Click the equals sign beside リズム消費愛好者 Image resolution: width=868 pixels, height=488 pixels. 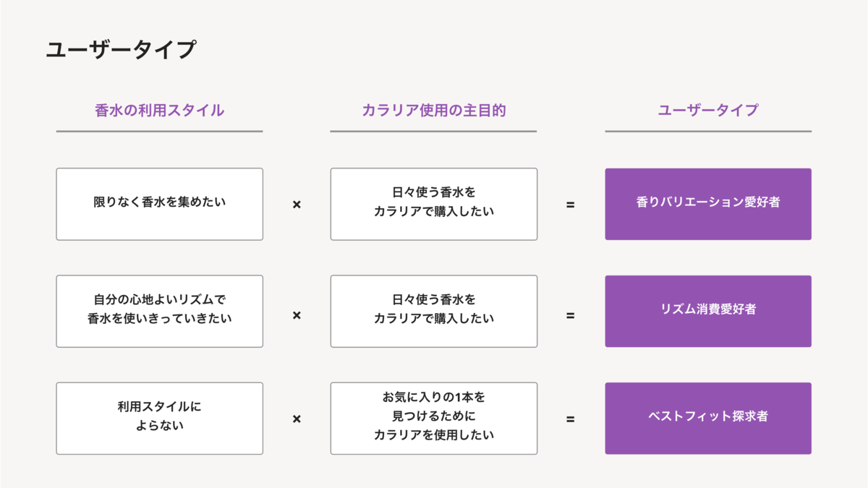click(x=571, y=315)
